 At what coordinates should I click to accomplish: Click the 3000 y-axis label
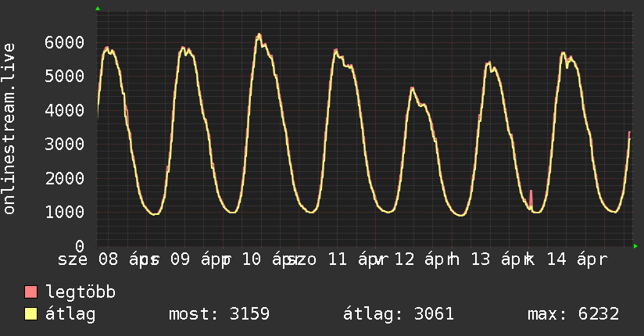pos(65,145)
